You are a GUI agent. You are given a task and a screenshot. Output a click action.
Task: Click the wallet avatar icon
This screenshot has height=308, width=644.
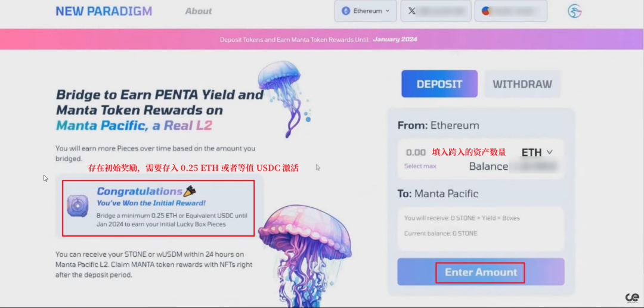click(x=486, y=11)
